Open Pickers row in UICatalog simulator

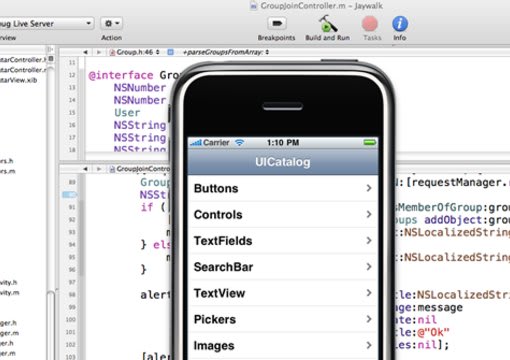283,319
